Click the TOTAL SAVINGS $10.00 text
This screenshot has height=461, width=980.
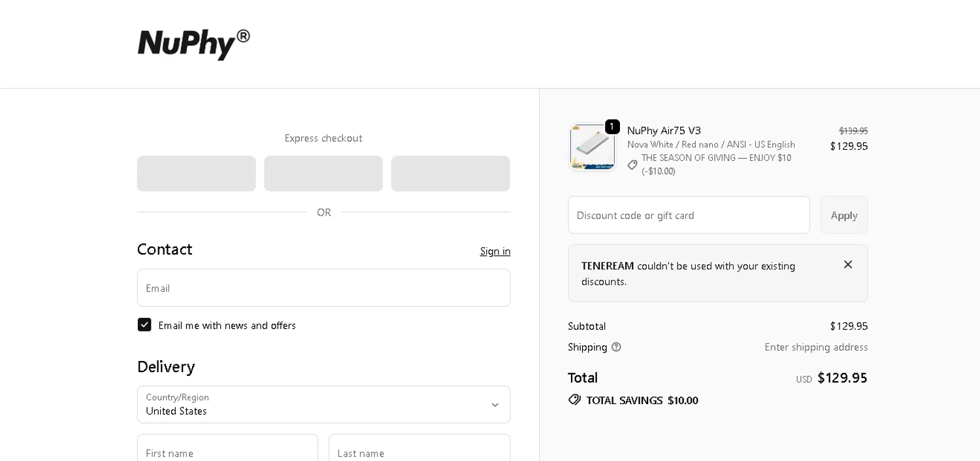[x=642, y=400]
